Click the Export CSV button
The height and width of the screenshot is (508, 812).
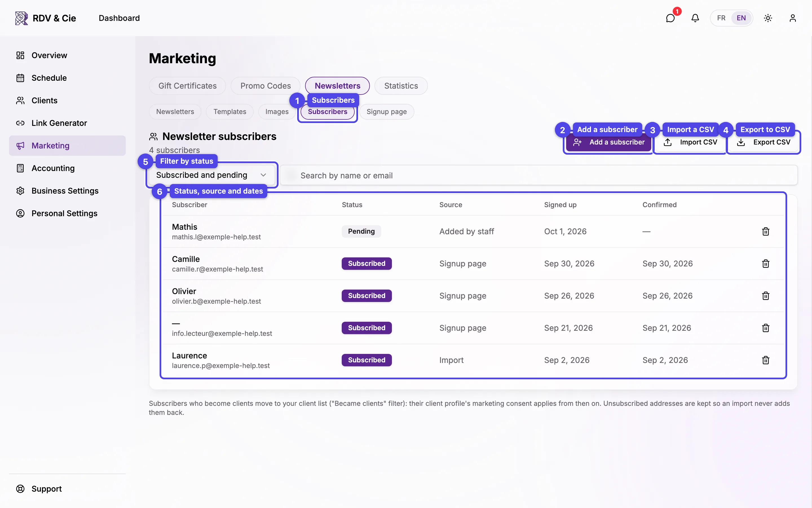(763, 142)
